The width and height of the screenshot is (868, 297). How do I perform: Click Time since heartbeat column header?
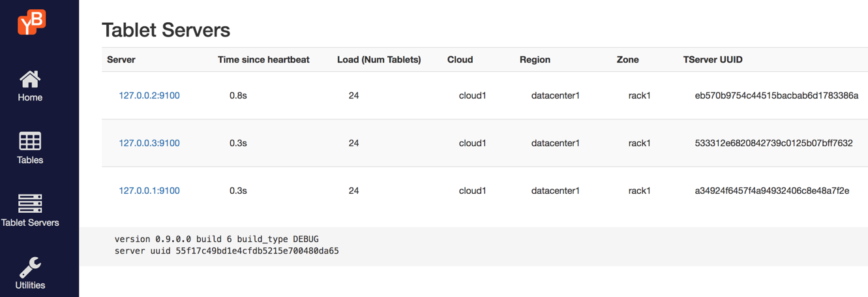(x=263, y=59)
